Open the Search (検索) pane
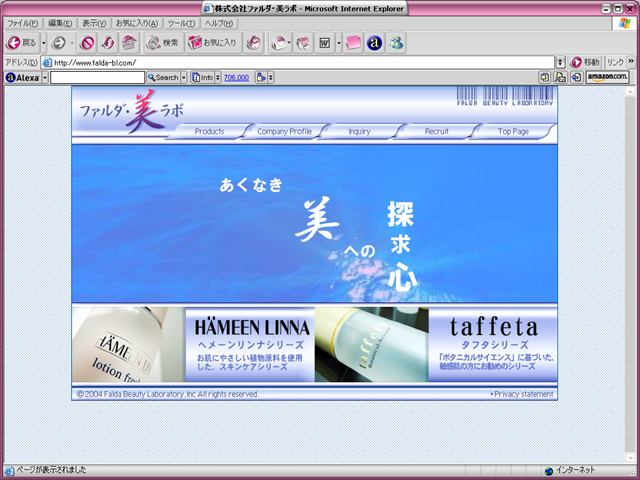Screen dimensions: 640x480 [162, 43]
